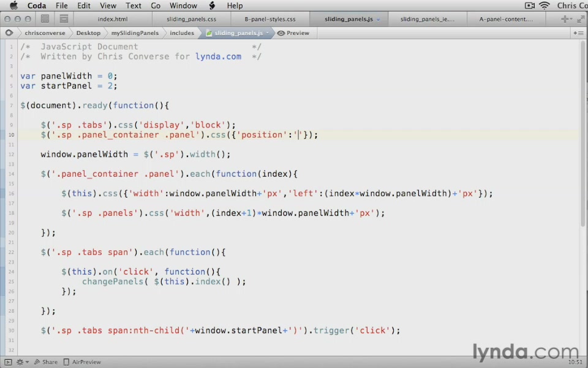Go to includes folder in path bar
Image resolution: width=588 pixels, height=368 pixels.
[182, 33]
